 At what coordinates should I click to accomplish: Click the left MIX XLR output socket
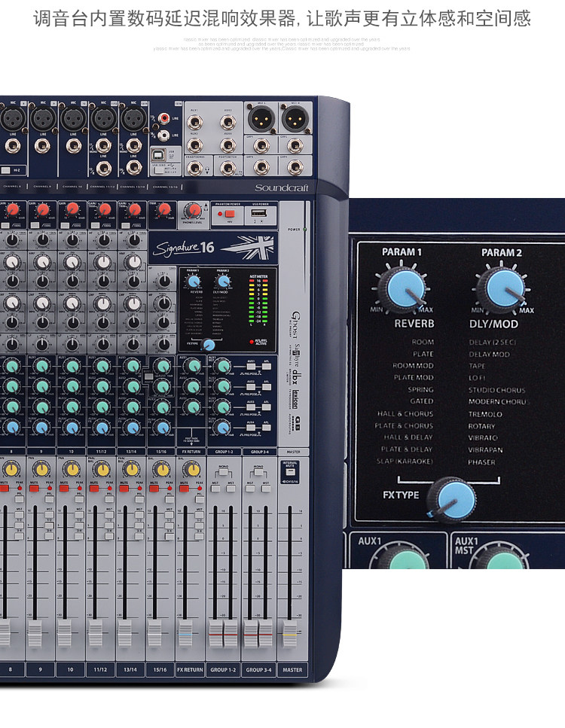tap(261, 118)
